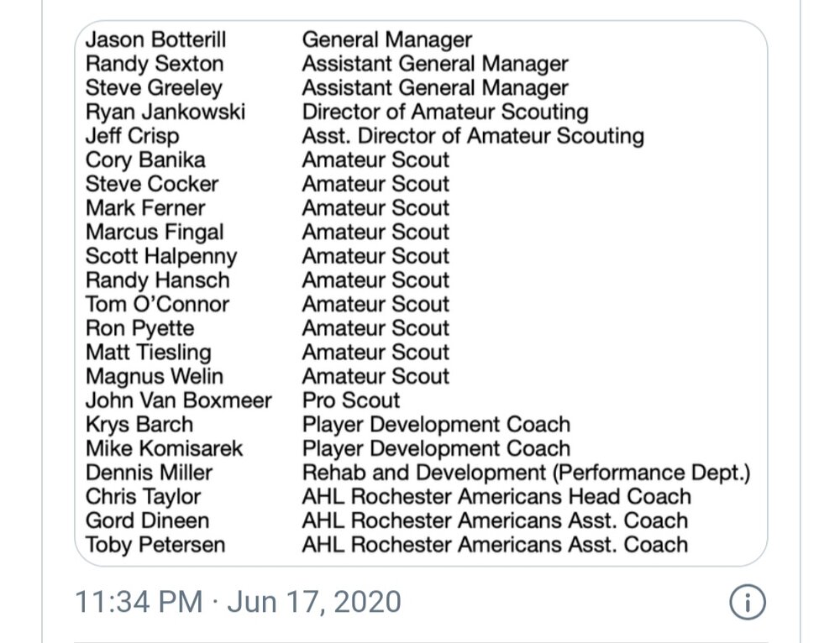Click Cory Banika's name
The image size is (840, 643).
coord(145,160)
